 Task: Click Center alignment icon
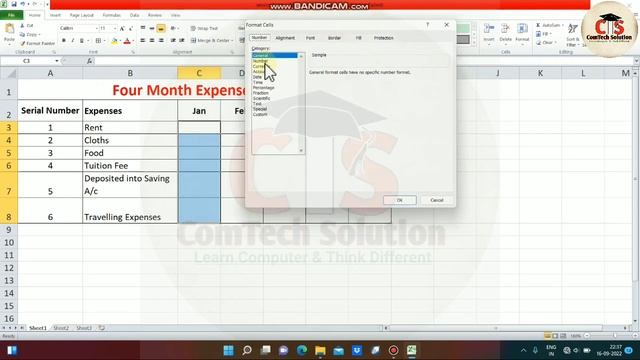tap(152, 40)
